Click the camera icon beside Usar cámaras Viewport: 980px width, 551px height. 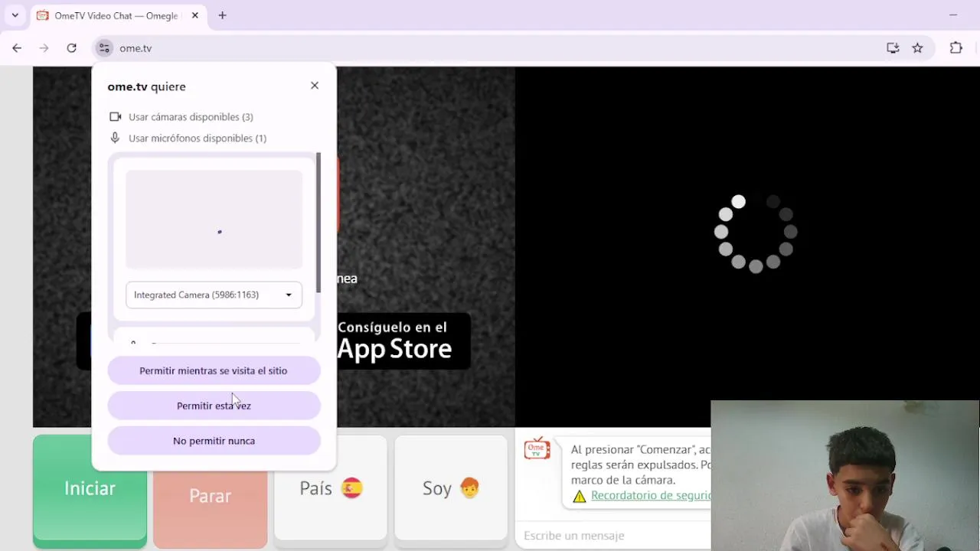click(115, 117)
